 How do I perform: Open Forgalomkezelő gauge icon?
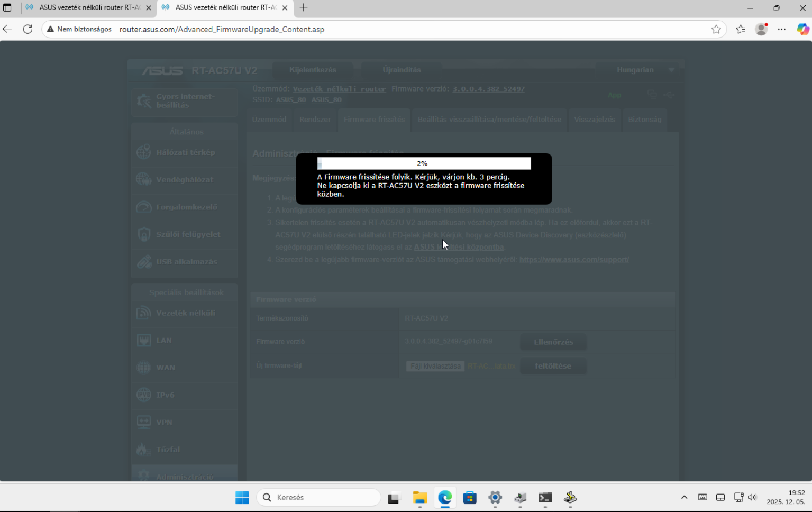(144, 207)
